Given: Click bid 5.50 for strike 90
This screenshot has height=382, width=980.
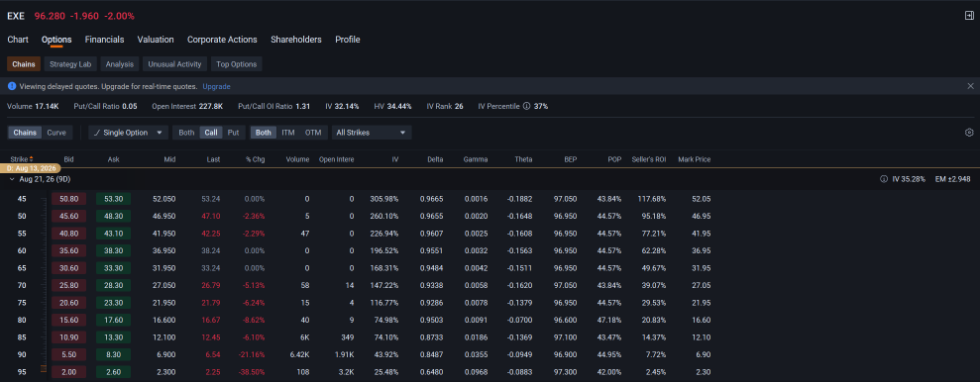Looking at the screenshot, I should [x=68, y=354].
